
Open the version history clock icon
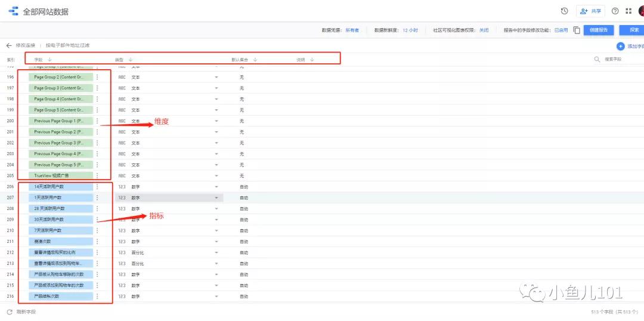(564, 11)
